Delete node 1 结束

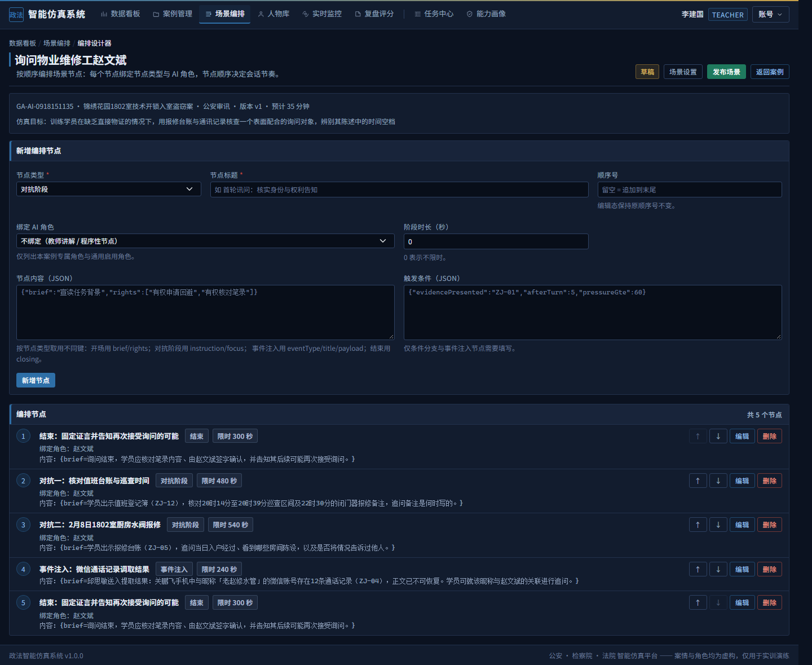770,436
